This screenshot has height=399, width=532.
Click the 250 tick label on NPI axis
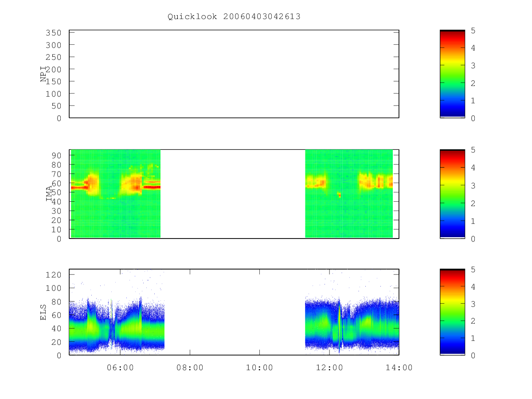53,57
